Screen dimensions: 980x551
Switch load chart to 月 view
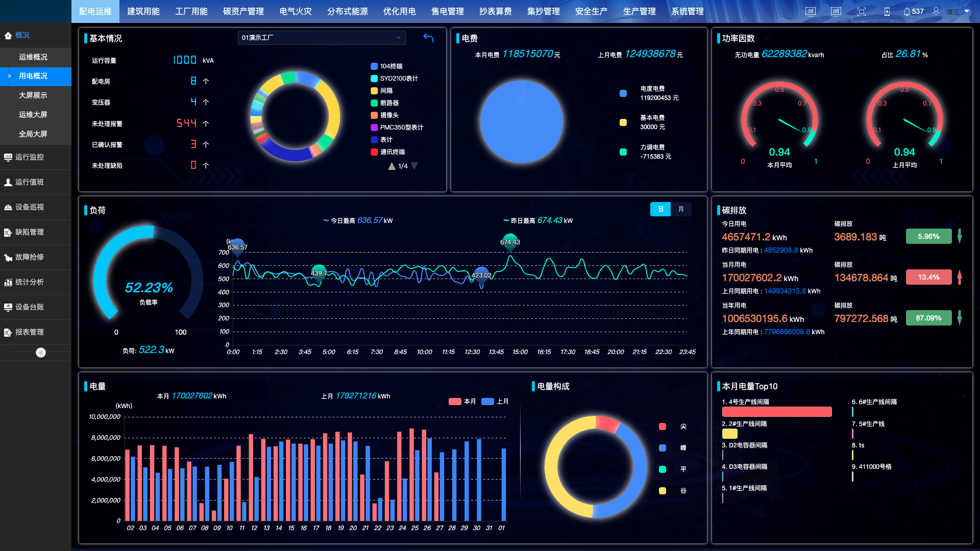(x=681, y=209)
